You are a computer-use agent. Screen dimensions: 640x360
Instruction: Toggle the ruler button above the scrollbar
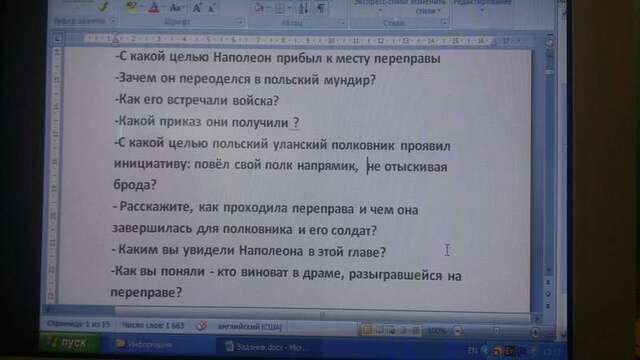[549, 42]
